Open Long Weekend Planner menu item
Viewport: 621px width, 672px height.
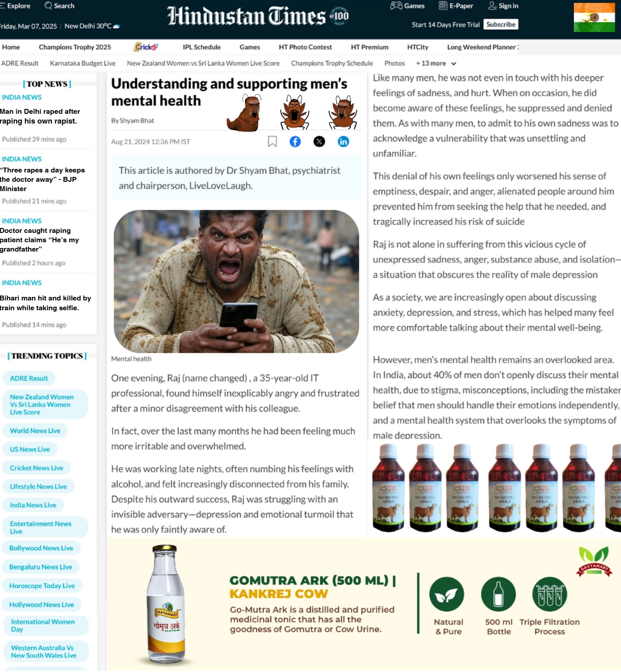click(x=483, y=47)
